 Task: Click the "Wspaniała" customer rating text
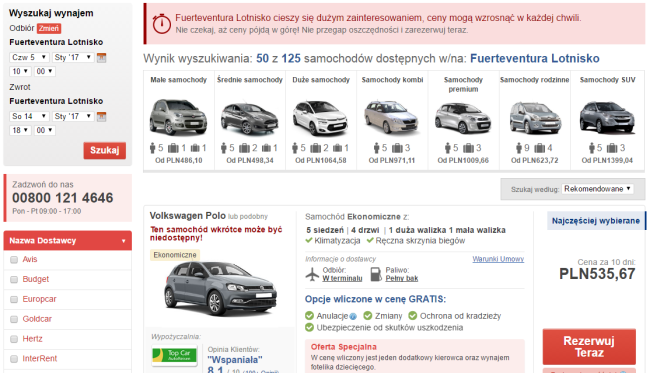pyautogui.click(x=235, y=360)
